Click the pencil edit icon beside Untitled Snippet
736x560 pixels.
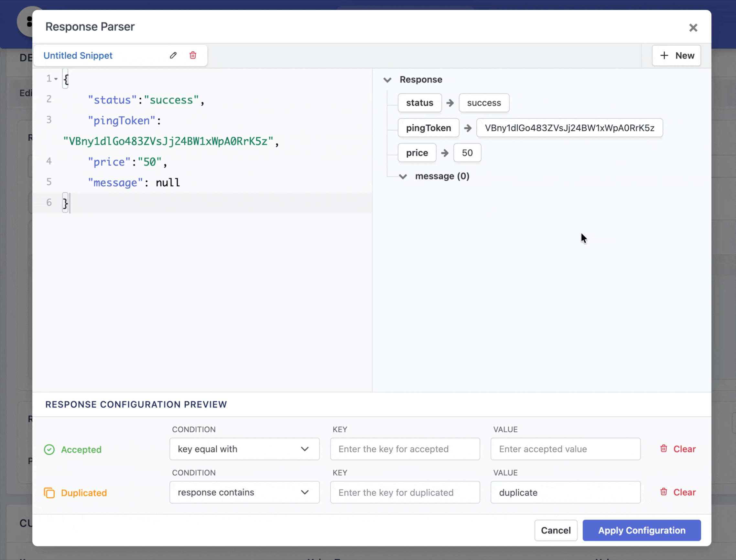(173, 55)
